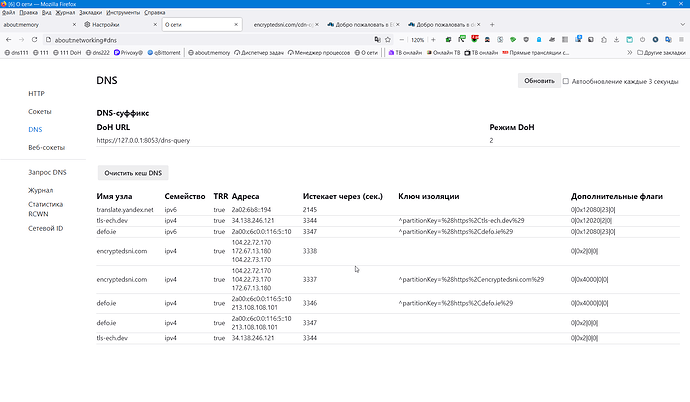Select HTTP in the sidebar

[37, 93]
